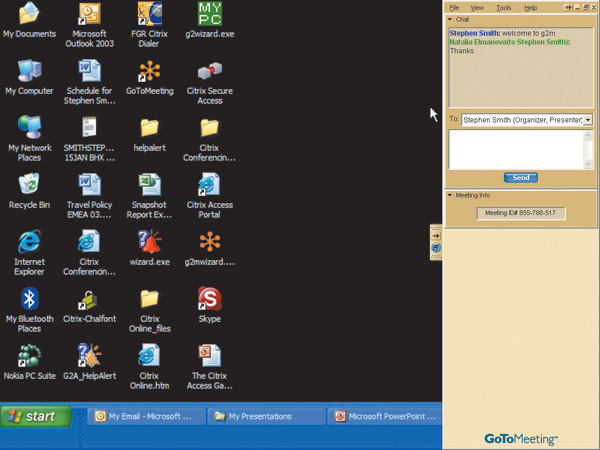Collapse the Meeting Info section

tap(450, 195)
